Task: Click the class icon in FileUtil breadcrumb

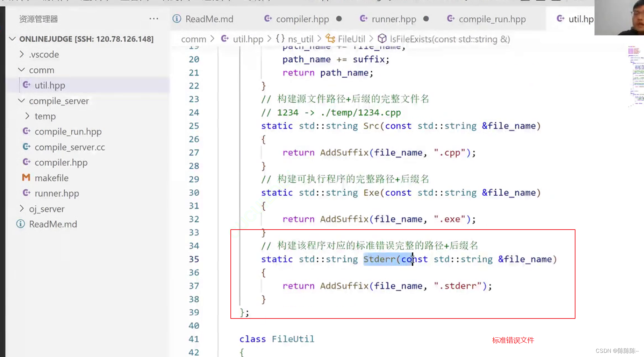Action: click(x=330, y=38)
